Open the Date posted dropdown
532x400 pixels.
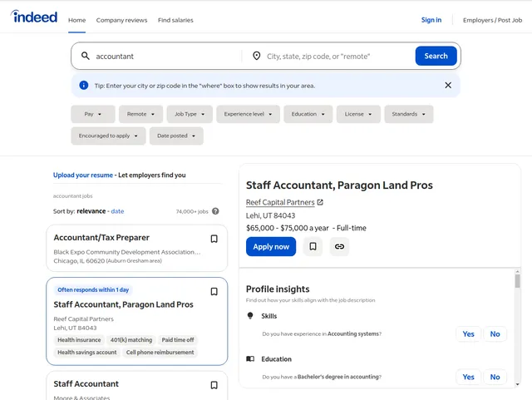[x=175, y=136]
